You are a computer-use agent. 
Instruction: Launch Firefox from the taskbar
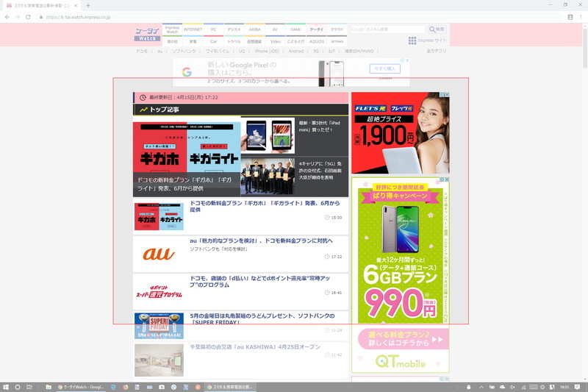[125, 387]
